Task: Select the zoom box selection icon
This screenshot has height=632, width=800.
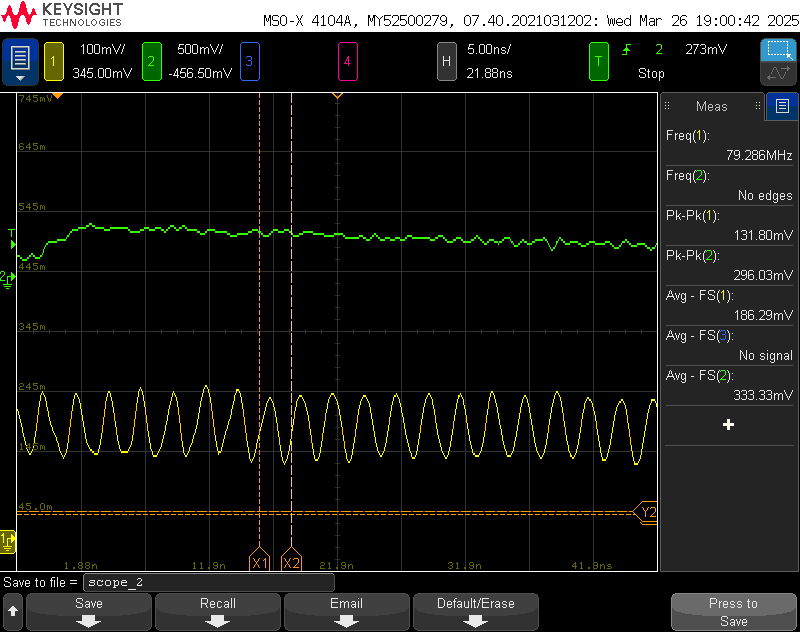Action: (x=778, y=50)
